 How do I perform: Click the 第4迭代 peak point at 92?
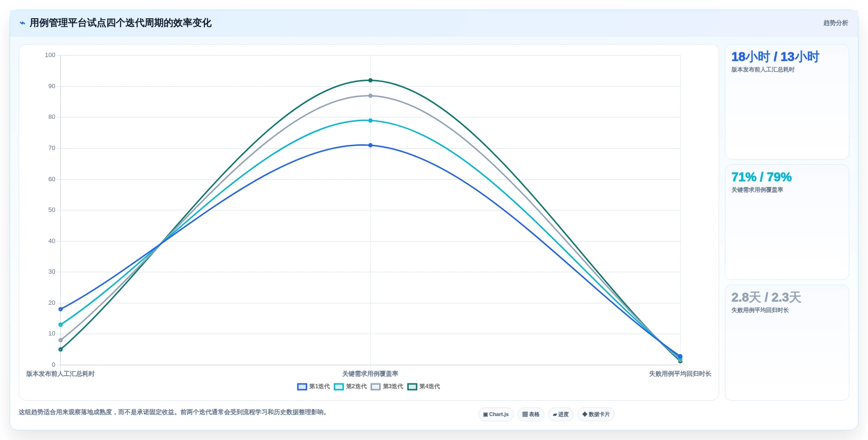point(370,81)
